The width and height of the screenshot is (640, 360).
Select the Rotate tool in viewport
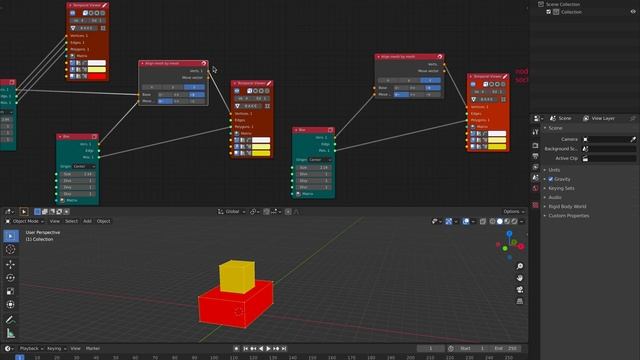(11, 278)
